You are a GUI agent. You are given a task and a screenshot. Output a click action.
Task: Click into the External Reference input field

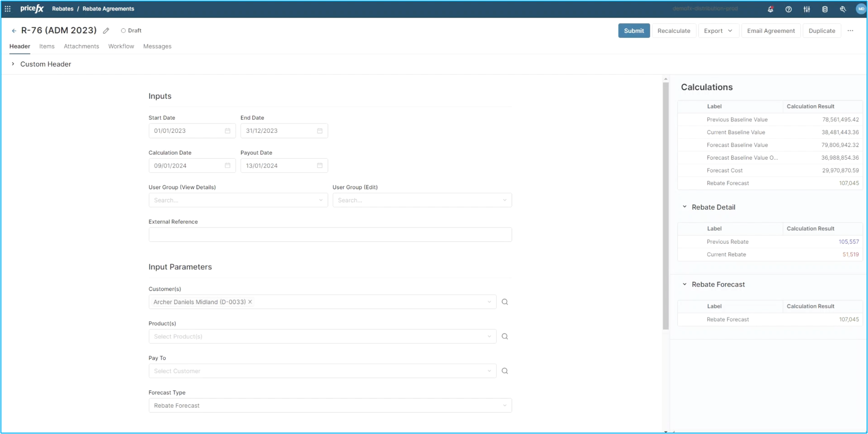330,235
